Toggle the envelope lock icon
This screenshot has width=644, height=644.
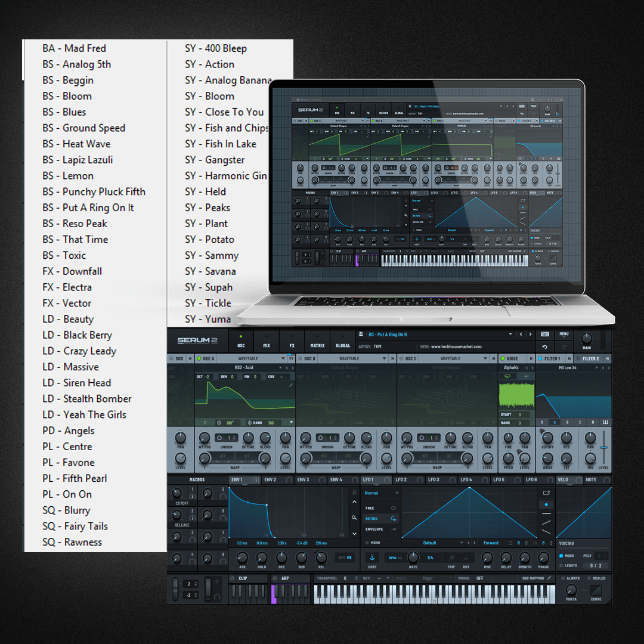coord(354,492)
